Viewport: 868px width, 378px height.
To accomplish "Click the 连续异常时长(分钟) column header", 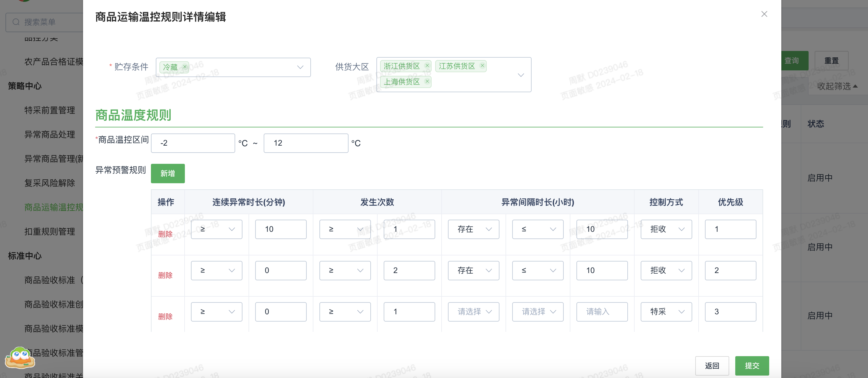I will (x=249, y=202).
